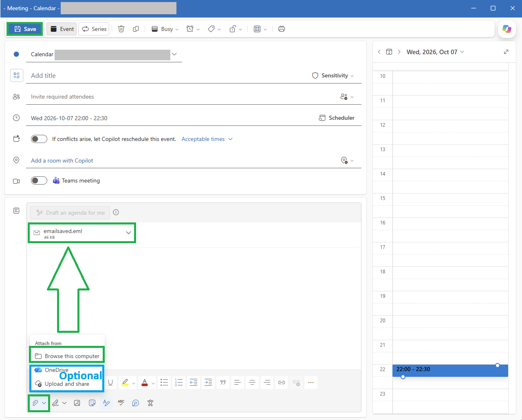Enable the Teams meeting toggle
Screen dimensions: 522x420
(x=39, y=180)
